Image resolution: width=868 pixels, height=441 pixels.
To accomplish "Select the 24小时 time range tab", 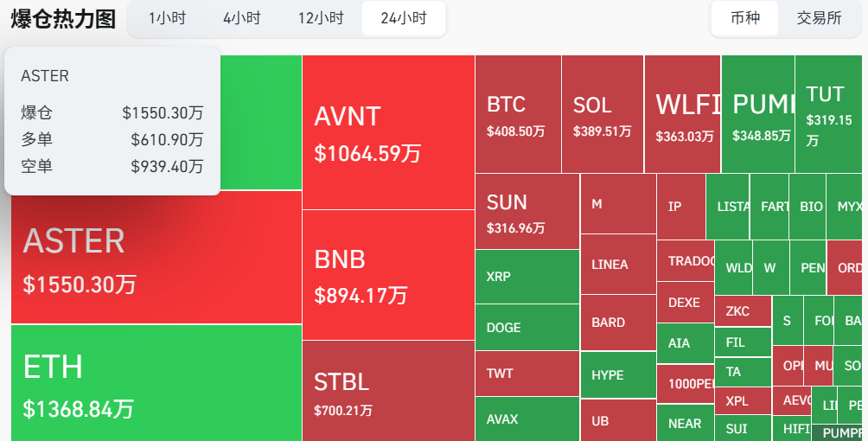I will (x=403, y=18).
